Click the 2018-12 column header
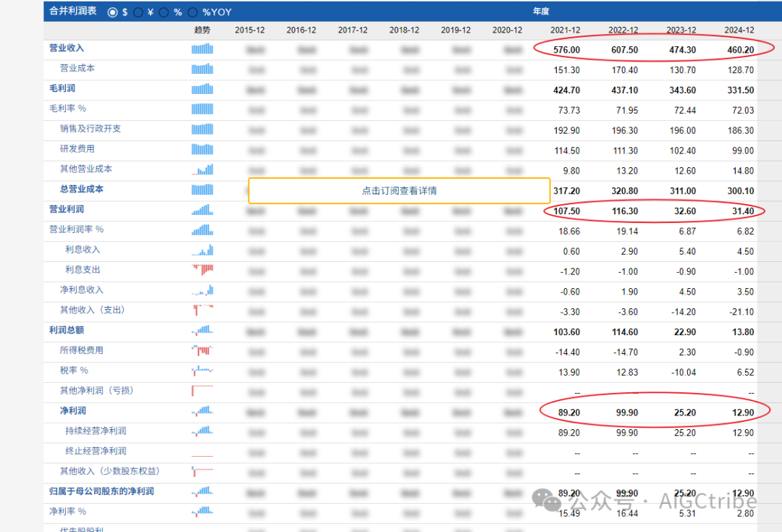Image resolution: width=782 pixels, height=532 pixels. click(405, 30)
